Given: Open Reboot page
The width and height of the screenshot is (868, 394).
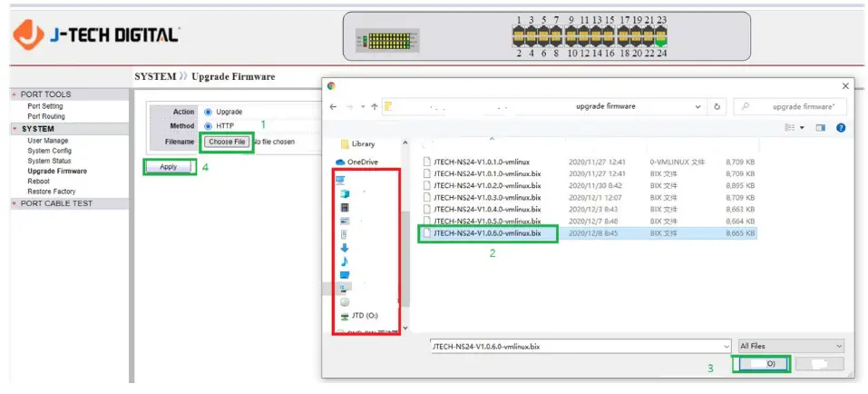Looking at the screenshot, I should click(39, 182).
